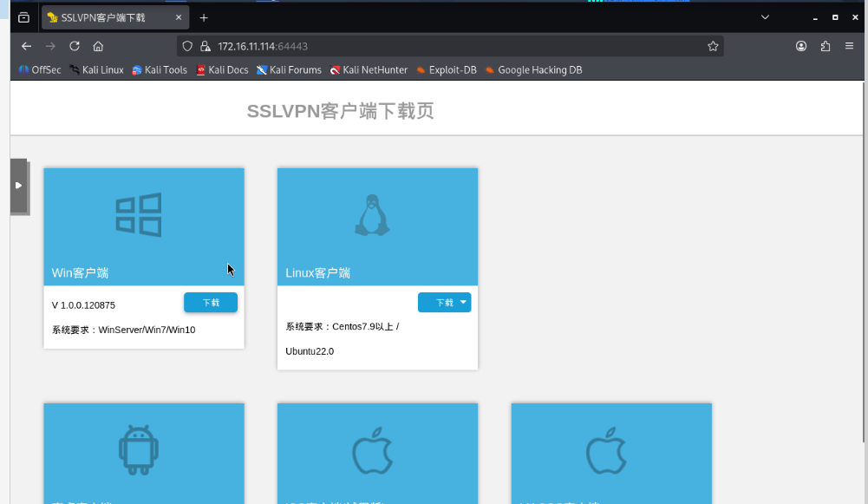Open the Linux client download dropdown arrow
Viewport: 868px width, 504px height.
463,303
